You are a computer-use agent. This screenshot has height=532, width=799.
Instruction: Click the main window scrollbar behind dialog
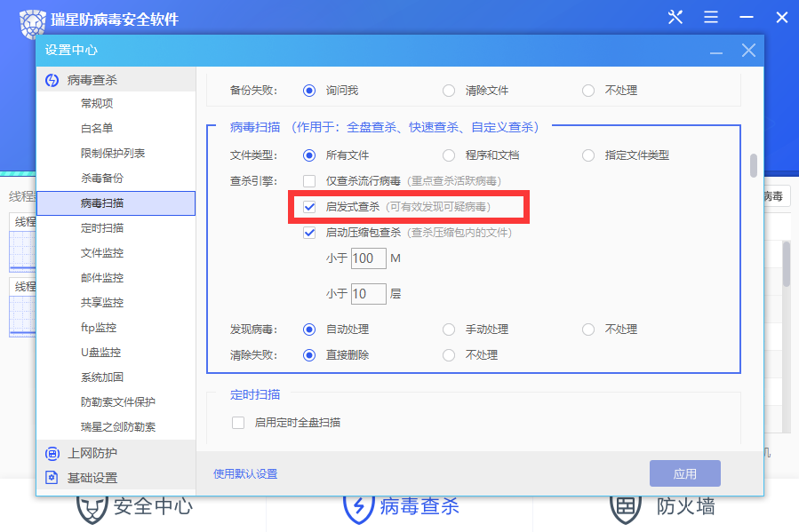(x=787, y=264)
